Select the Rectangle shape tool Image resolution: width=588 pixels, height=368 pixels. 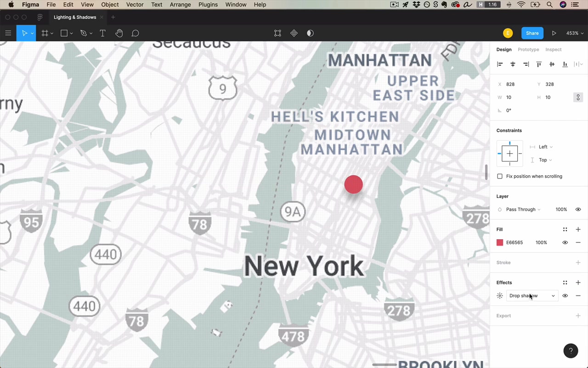[64, 33]
